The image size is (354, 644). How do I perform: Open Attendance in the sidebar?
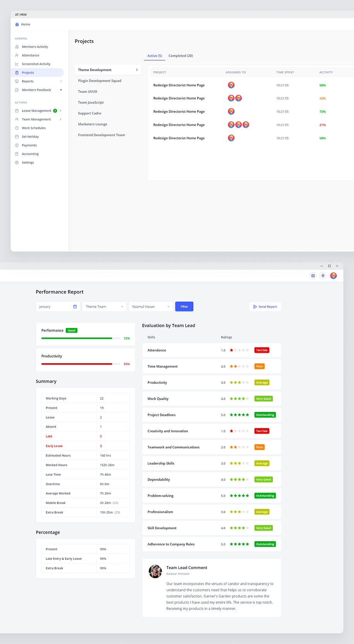(x=31, y=55)
